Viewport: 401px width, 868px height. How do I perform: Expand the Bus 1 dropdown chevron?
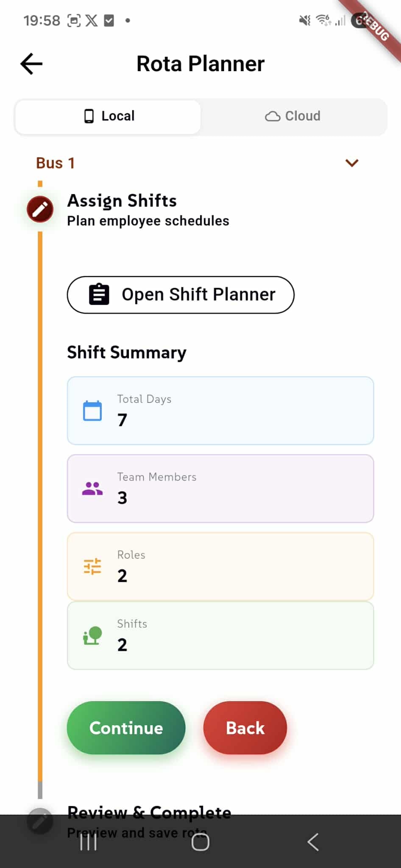(x=352, y=163)
